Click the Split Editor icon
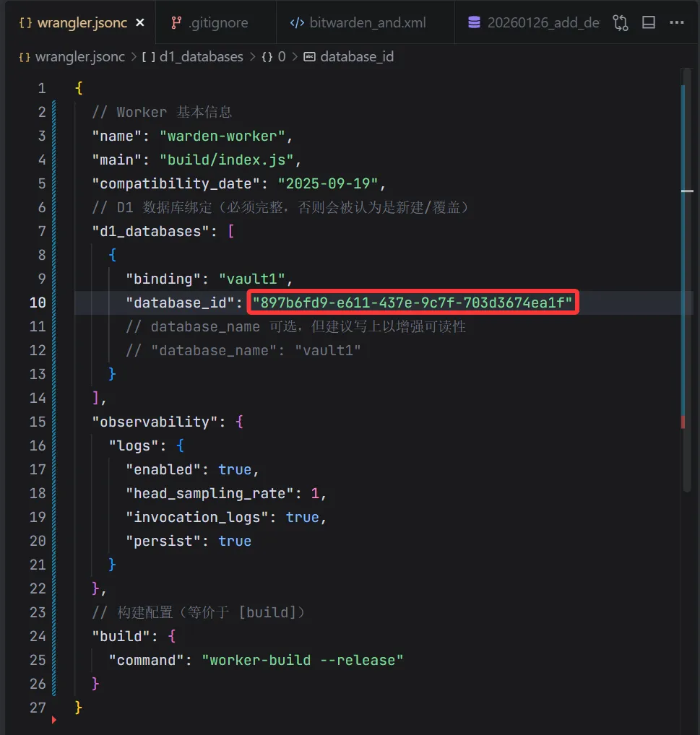Viewport: 700px width, 735px height. pyautogui.click(x=649, y=22)
